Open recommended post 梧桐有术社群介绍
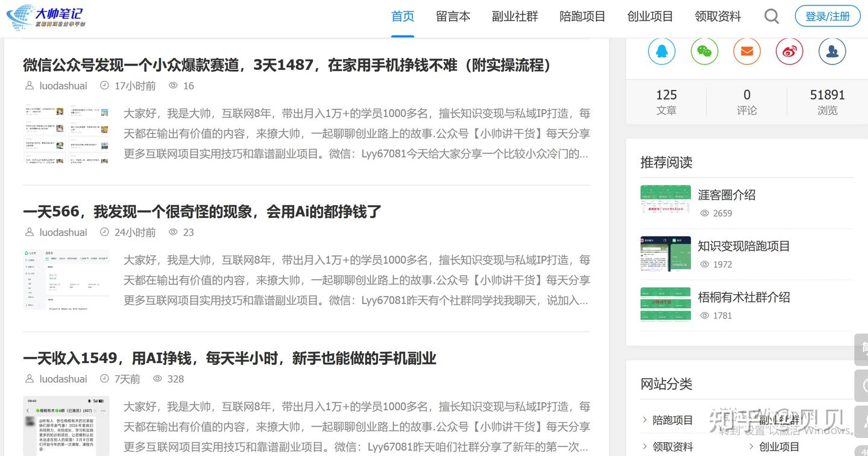 [744, 297]
